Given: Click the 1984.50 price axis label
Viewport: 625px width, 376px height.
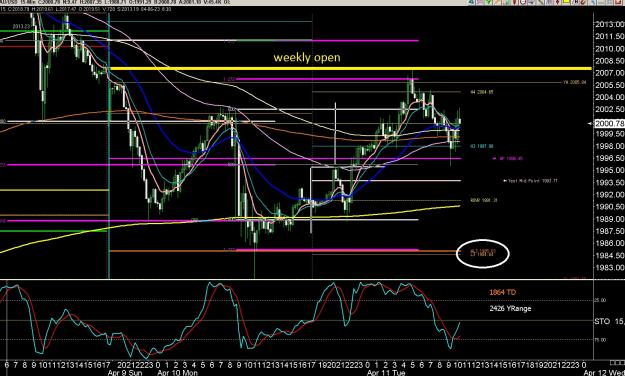Looking at the screenshot, I should 609,256.
